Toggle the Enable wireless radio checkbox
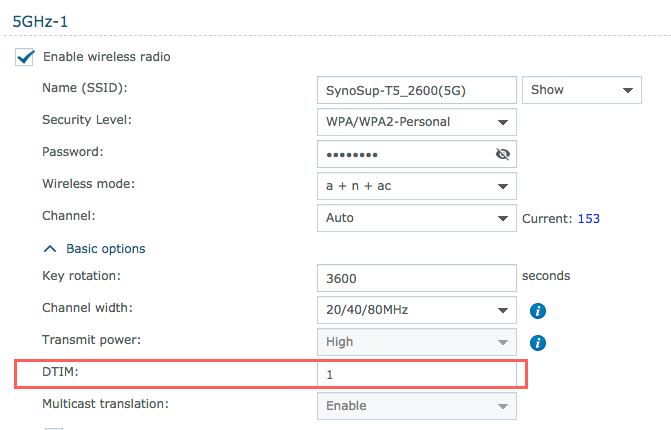The width and height of the screenshot is (671, 430). pos(25,57)
